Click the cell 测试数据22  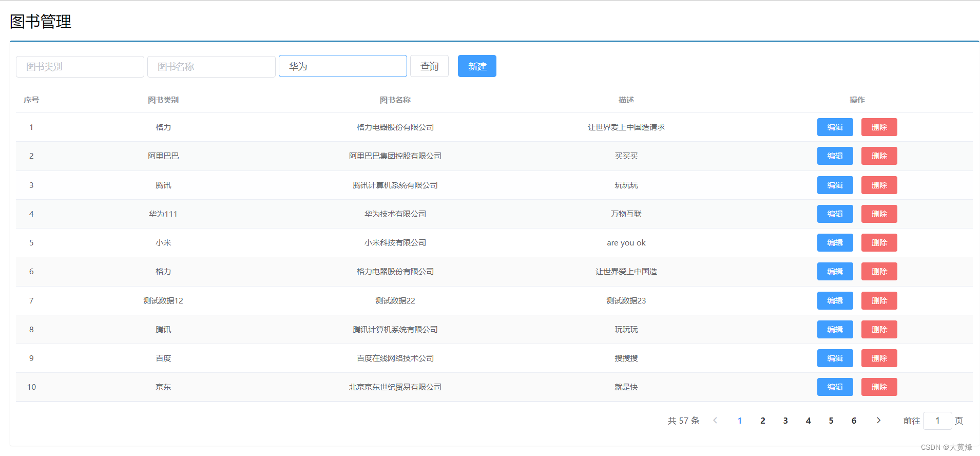(395, 301)
